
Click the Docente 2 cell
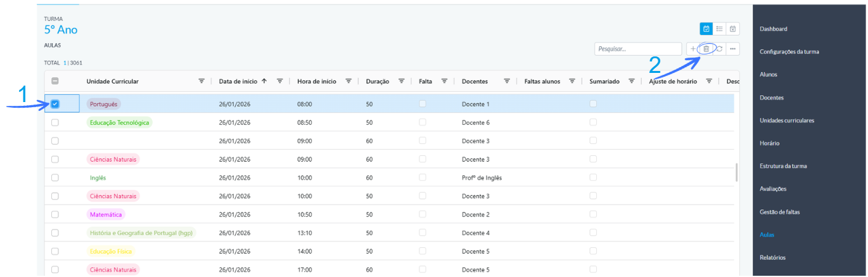(476, 215)
